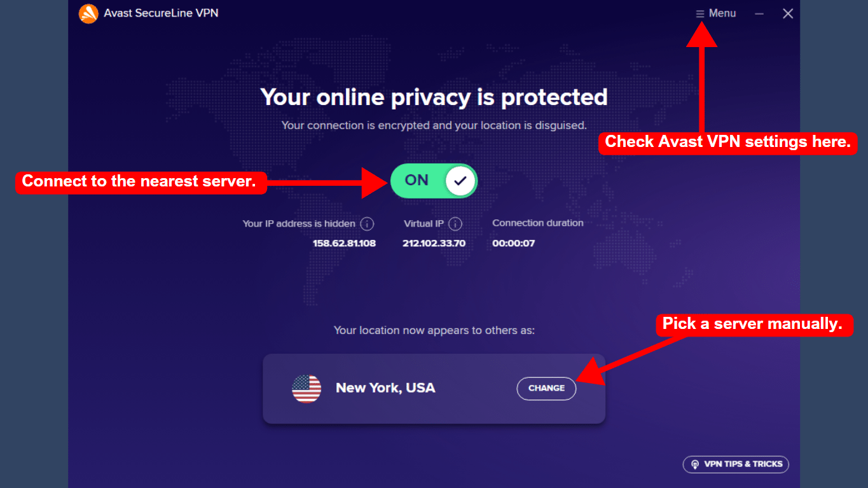Click the CHANGE location button

point(546,388)
